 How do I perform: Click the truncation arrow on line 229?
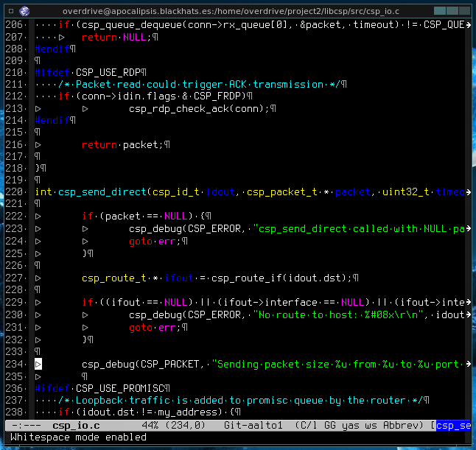(469, 303)
